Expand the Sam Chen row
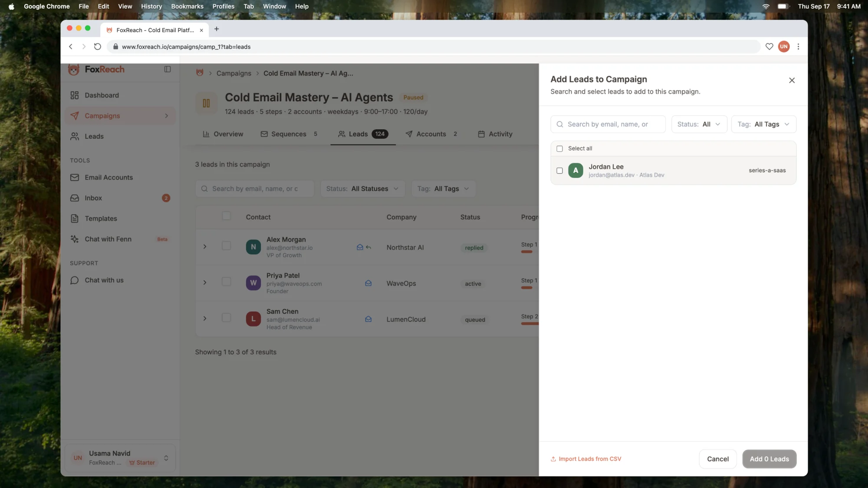This screenshot has height=488, width=868. pyautogui.click(x=205, y=319)
